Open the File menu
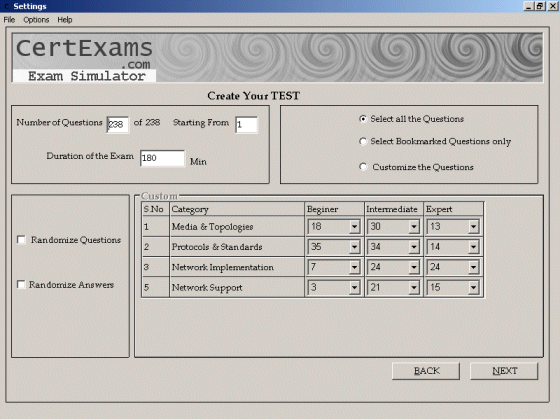The height and width of the screenshot is (420, 560). (x=9, y=20)
